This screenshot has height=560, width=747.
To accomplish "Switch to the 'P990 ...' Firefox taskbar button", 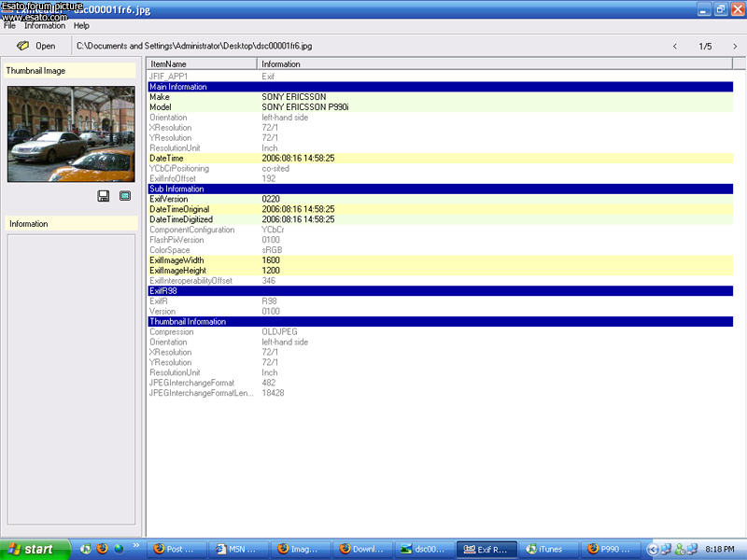I will [611, 549].
